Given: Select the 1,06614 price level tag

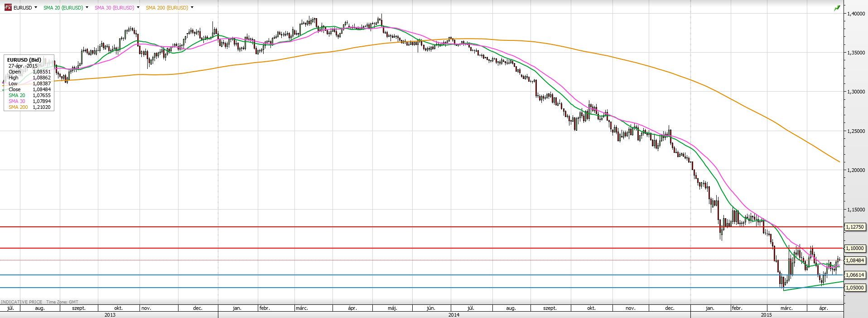Looking at the screenshot, I should [855, 275].
